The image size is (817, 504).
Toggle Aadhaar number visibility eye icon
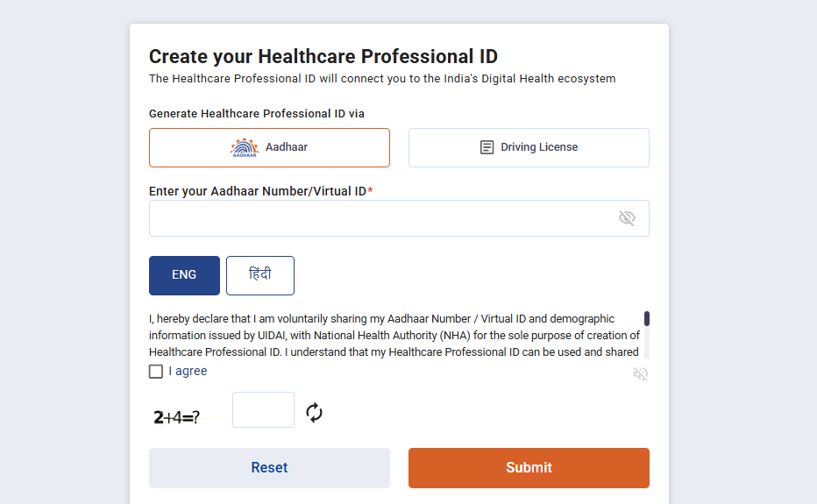(x=627, y=218)
